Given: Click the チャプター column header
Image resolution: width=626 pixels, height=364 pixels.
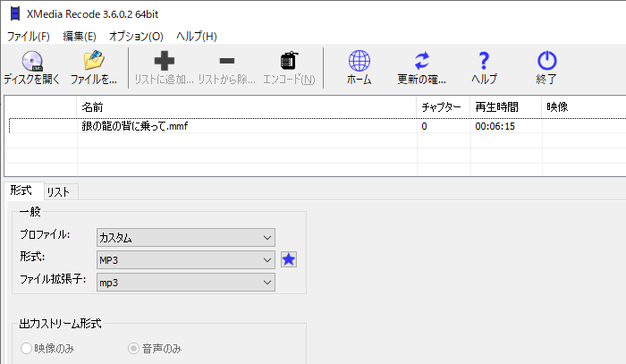Looking at the screenshot, I should click(444, 107).
